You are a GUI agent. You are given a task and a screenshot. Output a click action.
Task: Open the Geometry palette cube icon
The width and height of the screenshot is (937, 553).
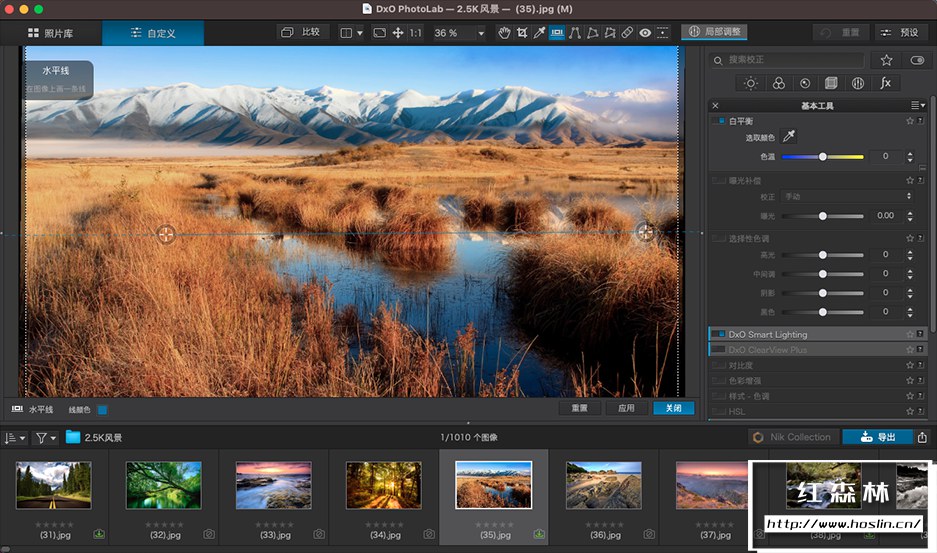point(831,83)
